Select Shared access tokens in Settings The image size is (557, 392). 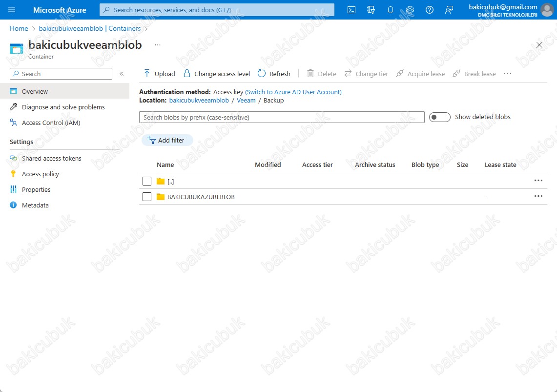[x=51, y=159]
